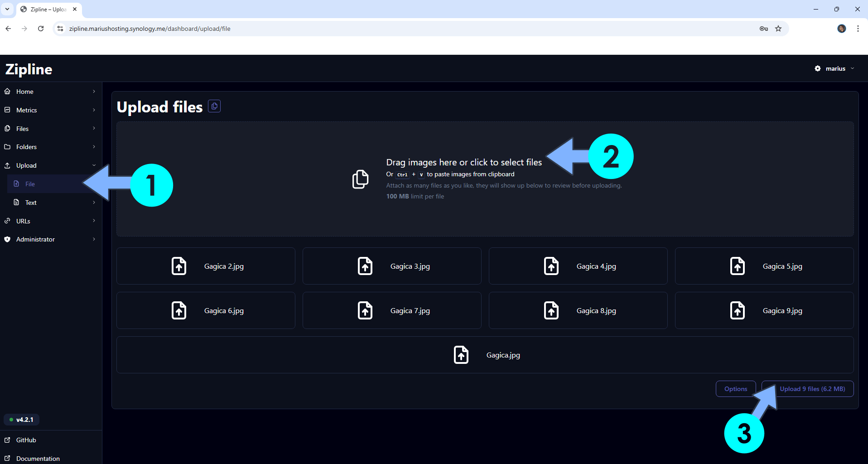
Task: Click the Zipline logo title
Action: (29, 69)
